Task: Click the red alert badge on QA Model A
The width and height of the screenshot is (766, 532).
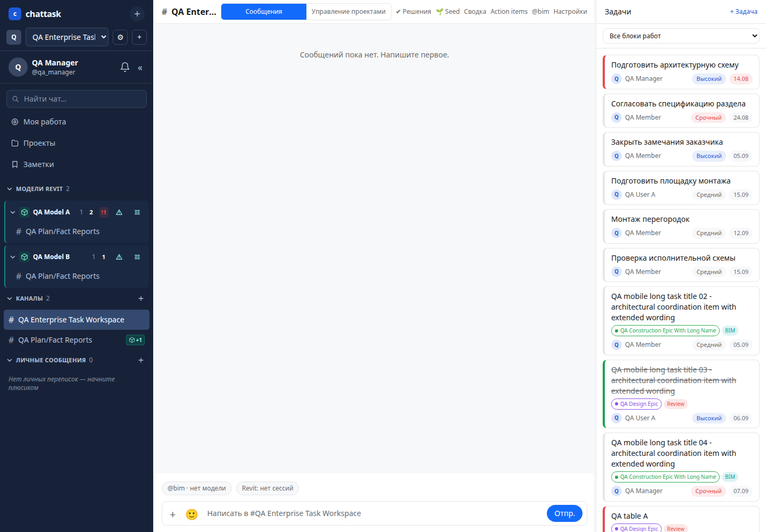Action: pyautogui.click(x=104, y=212)
